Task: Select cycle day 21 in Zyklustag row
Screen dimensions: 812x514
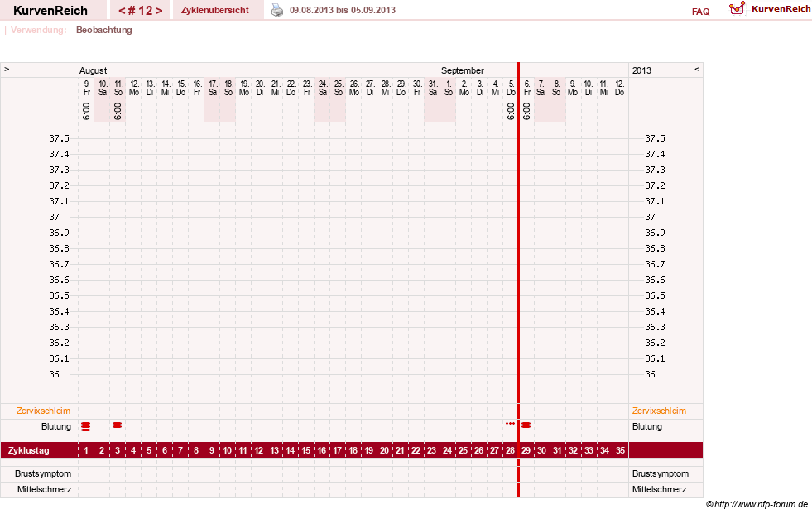Action: tap(401, 450)
